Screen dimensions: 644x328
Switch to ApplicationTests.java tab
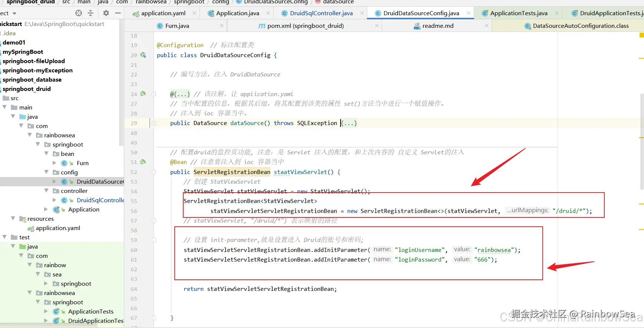click(x=519, y=13)
